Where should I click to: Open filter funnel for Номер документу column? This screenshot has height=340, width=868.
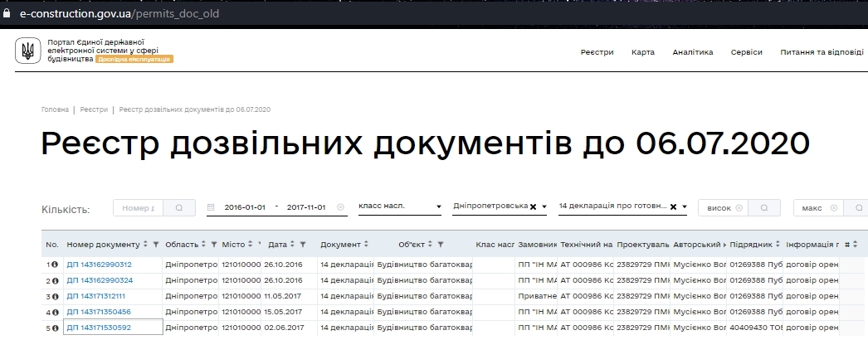[155, 245]
